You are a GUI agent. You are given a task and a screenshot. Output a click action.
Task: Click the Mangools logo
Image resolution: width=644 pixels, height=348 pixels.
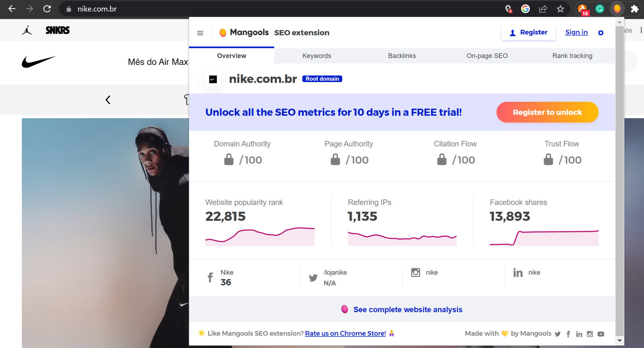(x=244, y=32)
